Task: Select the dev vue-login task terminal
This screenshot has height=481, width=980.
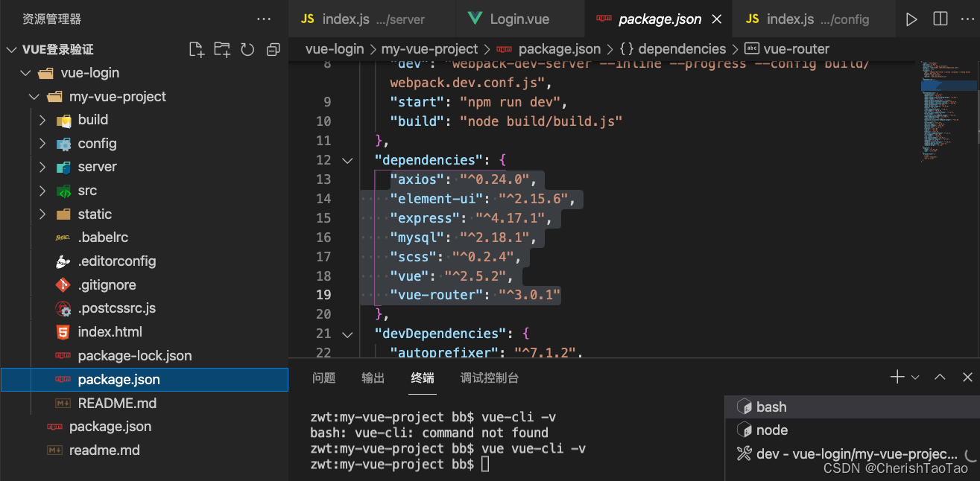Action: 852,453
